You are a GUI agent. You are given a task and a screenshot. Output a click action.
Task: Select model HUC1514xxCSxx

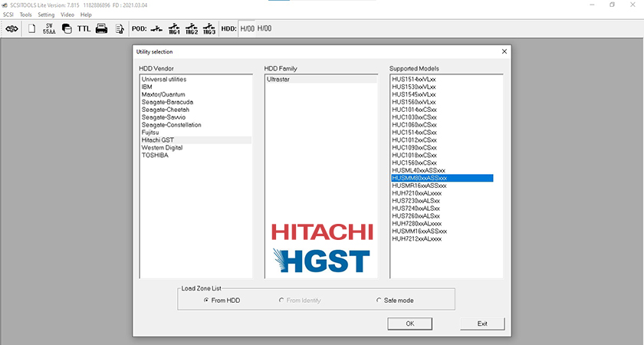pos(442,132)
